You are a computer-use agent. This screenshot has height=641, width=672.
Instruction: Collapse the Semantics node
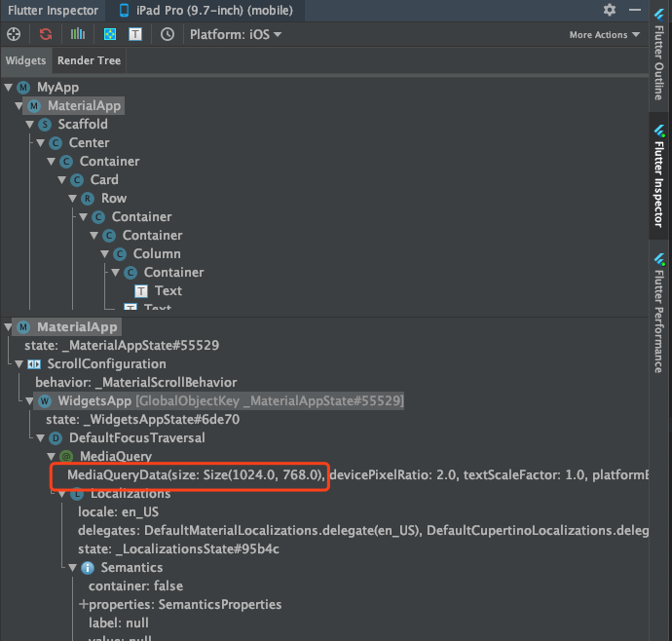tap(72, 568)
